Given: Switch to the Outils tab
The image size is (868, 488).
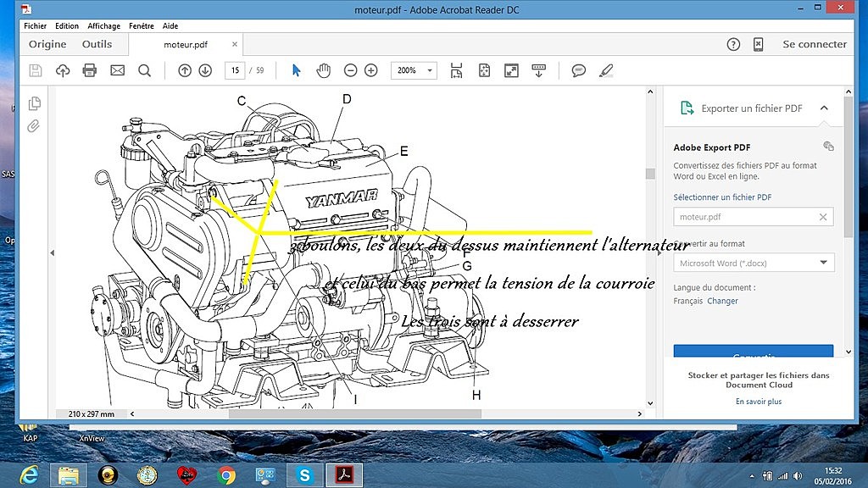Looking at the screenshot, I should pos(97,44).
